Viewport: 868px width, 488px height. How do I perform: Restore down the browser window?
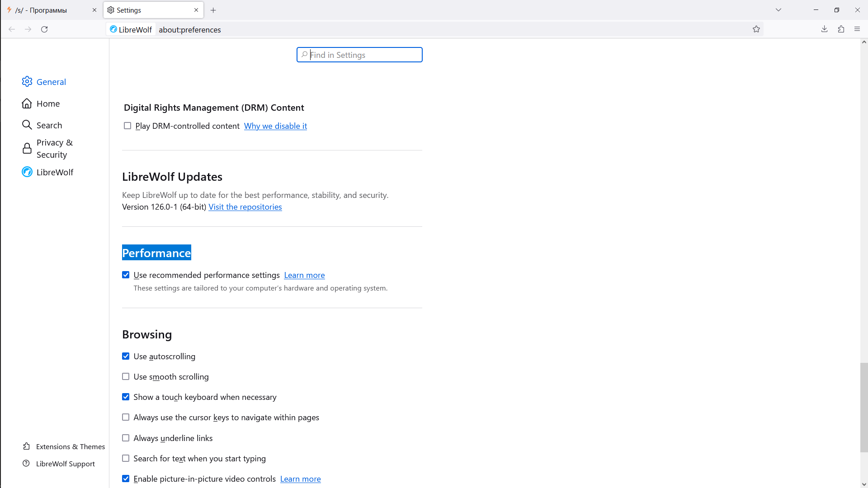click(x=837, y=10)
